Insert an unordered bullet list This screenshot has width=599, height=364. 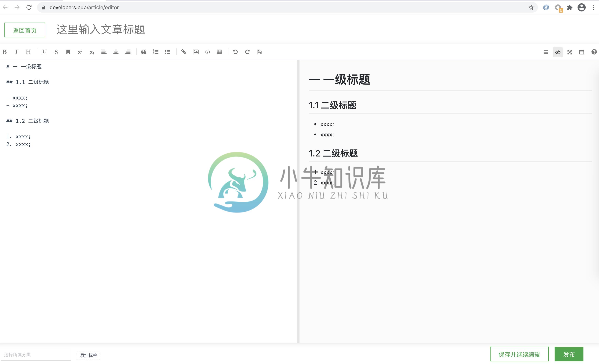coord(168,52)
